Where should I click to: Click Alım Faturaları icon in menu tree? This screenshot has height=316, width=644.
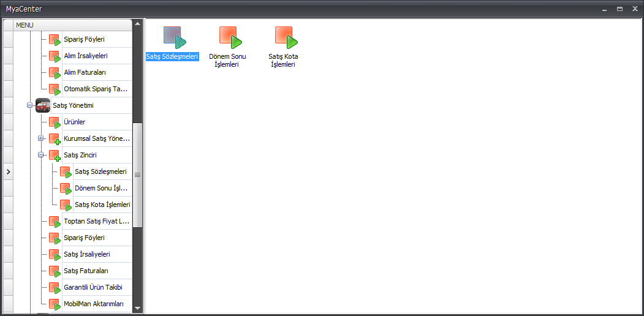[55, 73]
